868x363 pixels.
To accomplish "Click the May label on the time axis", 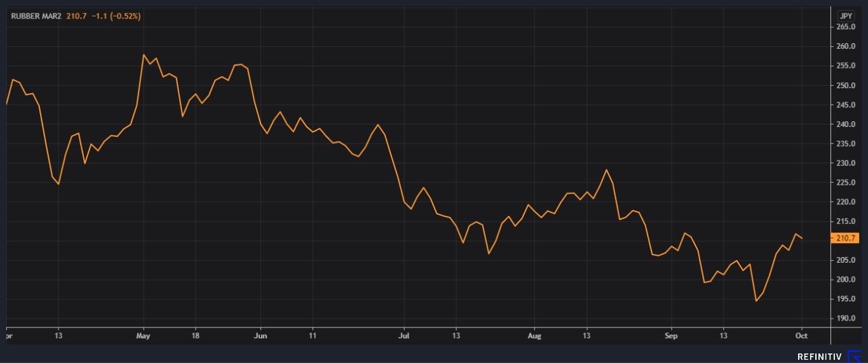I will 144,336.
